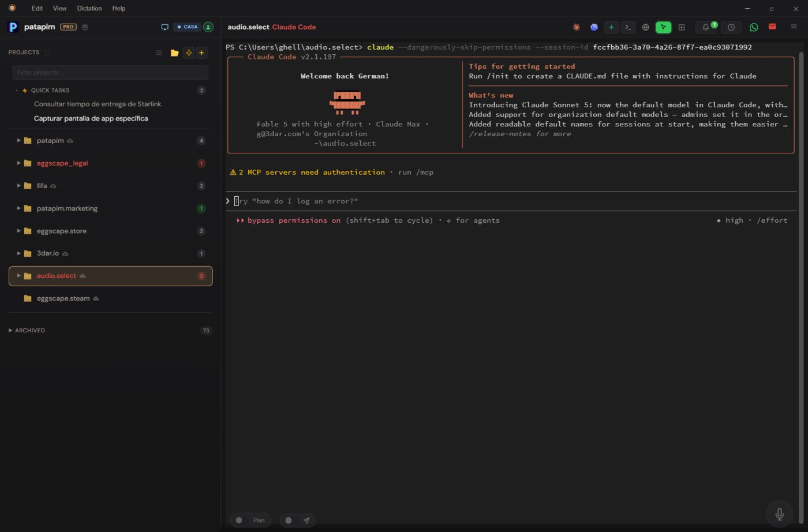Expand the eggscape_legal project
The width and height of the screenshot is (808, 532).
(18, 163)
